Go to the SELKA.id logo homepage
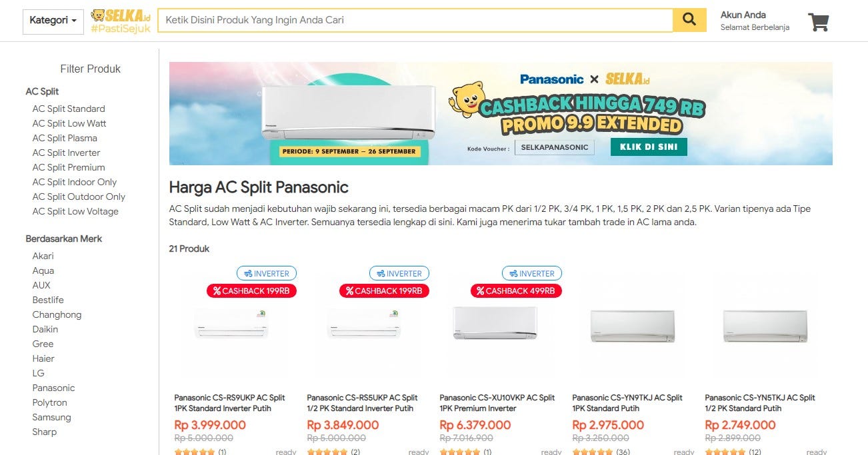This screenshot has height=455, width=868. point(121,21)
